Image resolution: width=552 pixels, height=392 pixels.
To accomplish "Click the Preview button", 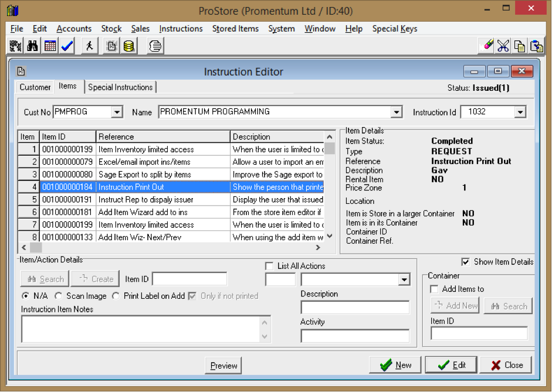I will tap(223, 366).
